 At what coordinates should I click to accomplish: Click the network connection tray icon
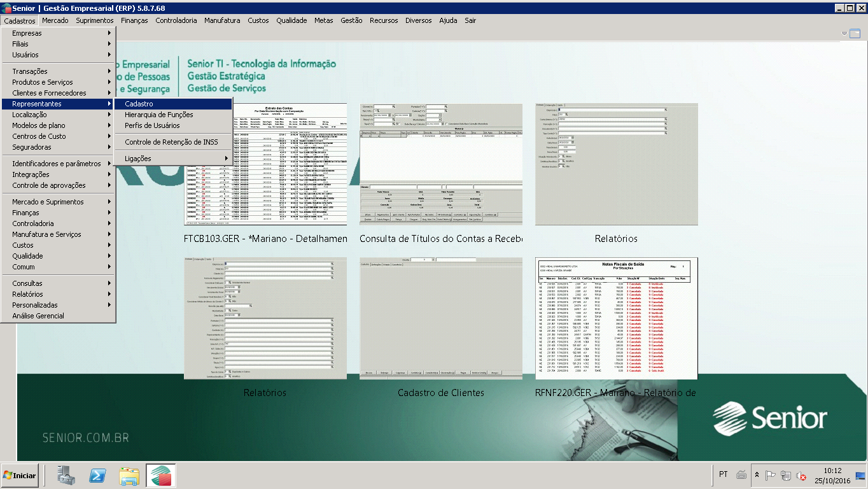click(x=787, y=475)
